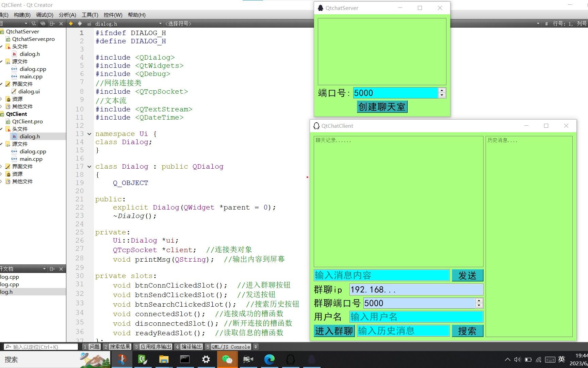Viewport: 588px width, 368px height.
Task: Open Microsoft Edge from the taskbar
Action: tap(269, 359)
